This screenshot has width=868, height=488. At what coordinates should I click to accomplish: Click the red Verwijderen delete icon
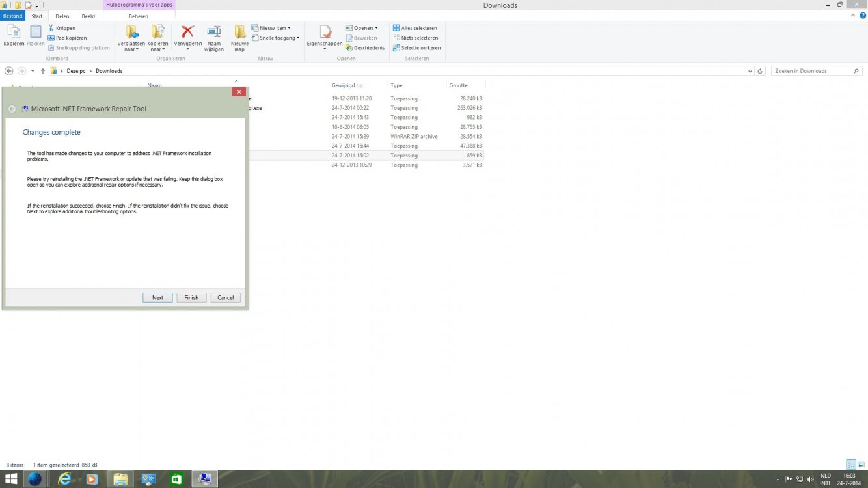tap(187, 32)
